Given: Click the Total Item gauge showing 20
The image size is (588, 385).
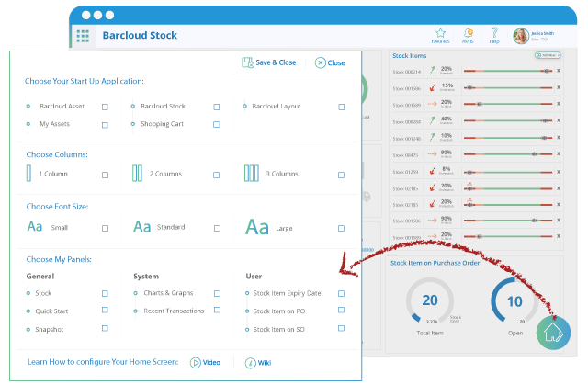Looking at the screenshot, I should pyautogui.click(x=430, y=301).
